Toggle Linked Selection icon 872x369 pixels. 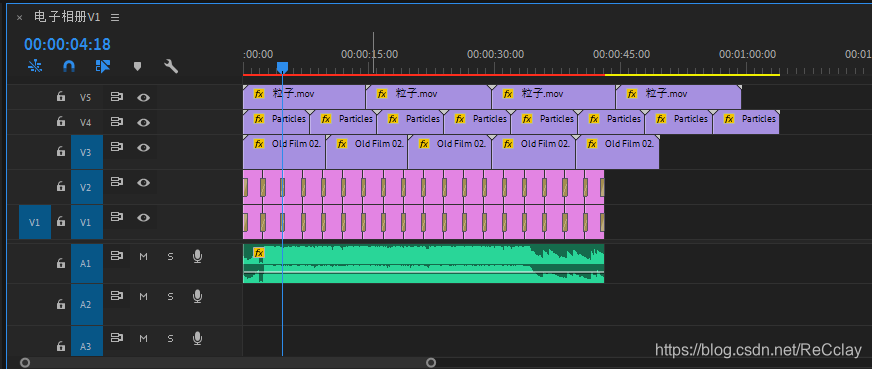pos(102,67)
